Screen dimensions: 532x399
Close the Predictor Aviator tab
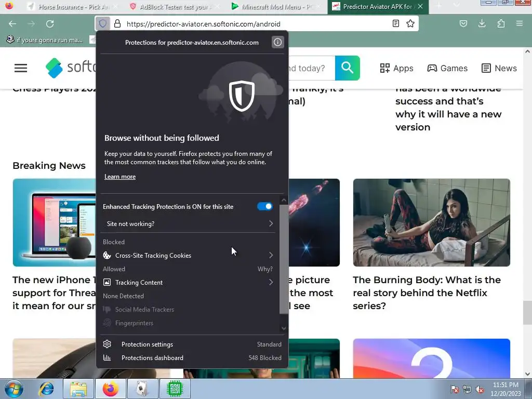[x=420, y=6]
